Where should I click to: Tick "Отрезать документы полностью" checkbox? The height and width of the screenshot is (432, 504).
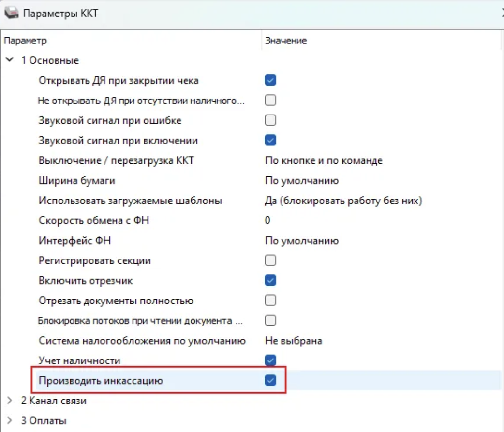click(x=270, y=301)
